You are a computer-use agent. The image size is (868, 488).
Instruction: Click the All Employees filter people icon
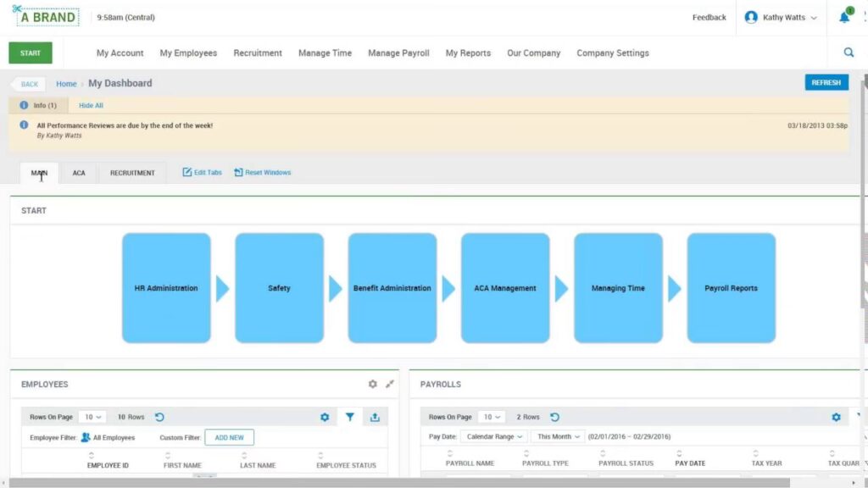click(x=86, y=437)
